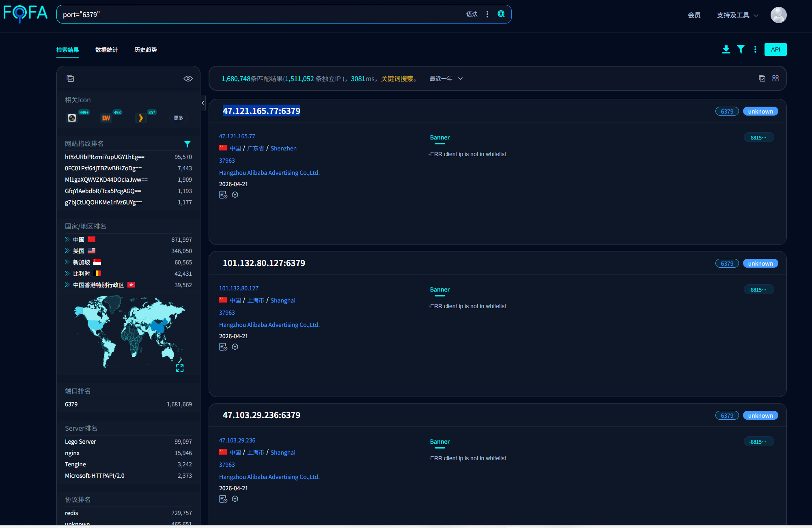This screenshot has width=812, height=528.
Task: Click the search magnifier icon in query bar
Action: [x=501, y=14]
